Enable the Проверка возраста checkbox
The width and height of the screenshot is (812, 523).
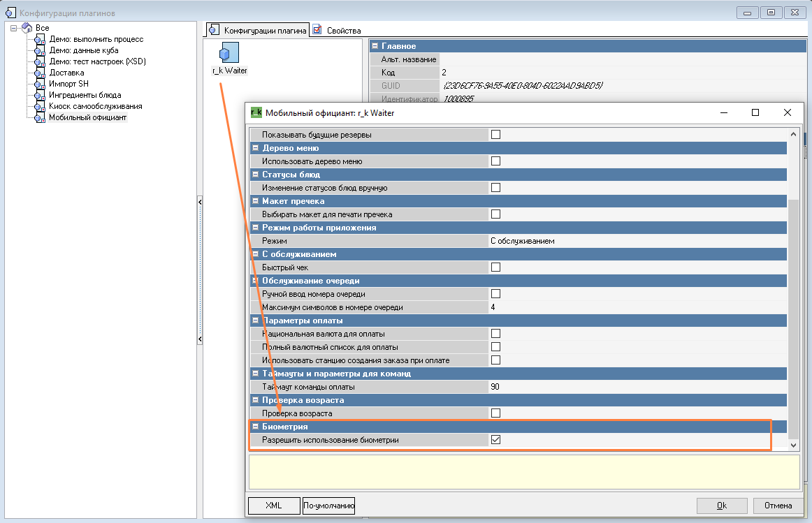(495, 413)
